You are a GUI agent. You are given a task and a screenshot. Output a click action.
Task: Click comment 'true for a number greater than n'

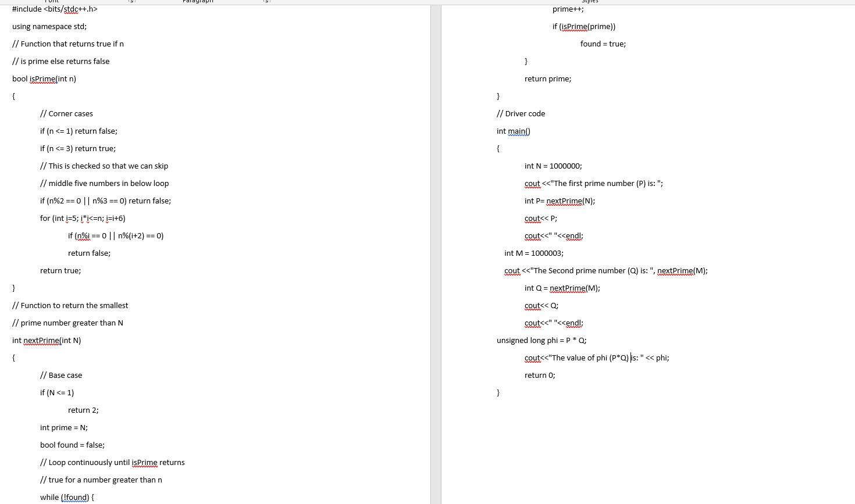[101, 480]
